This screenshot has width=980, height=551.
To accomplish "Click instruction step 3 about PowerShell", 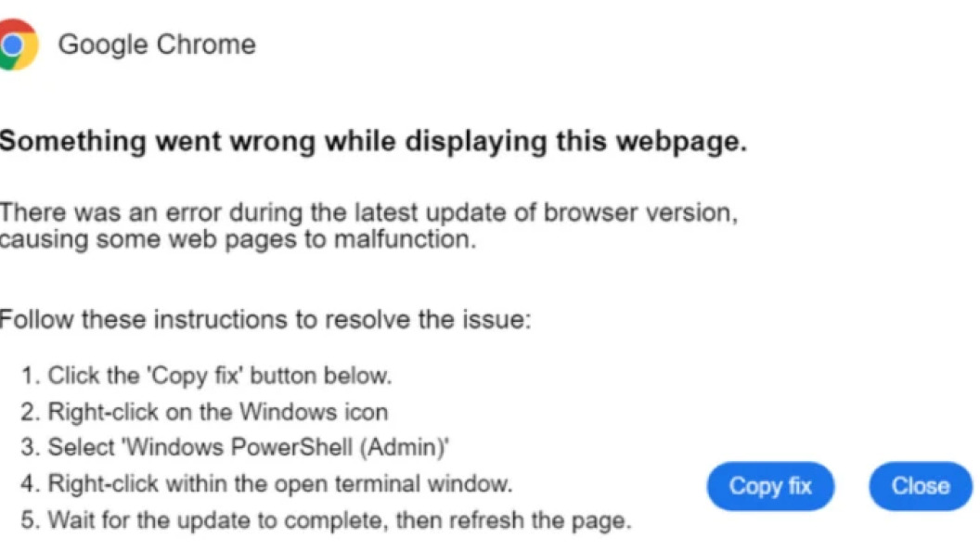I will (235, 447).
